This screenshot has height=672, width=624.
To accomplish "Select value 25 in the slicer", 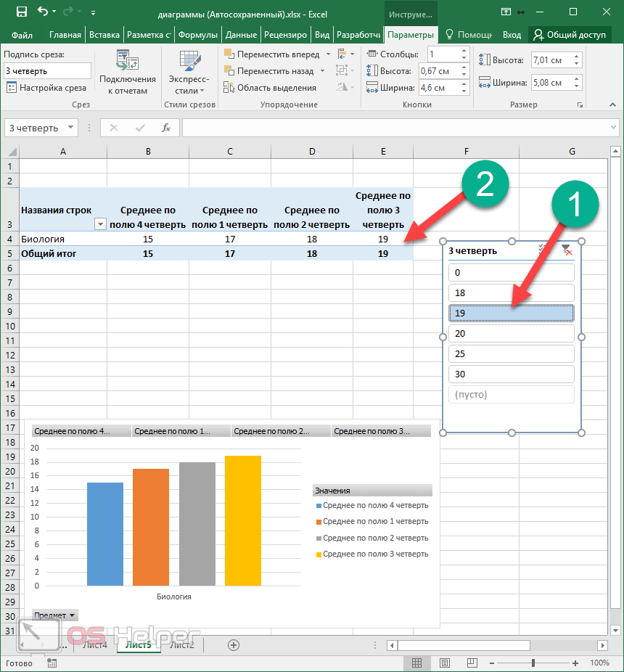I will click(511, 354).
